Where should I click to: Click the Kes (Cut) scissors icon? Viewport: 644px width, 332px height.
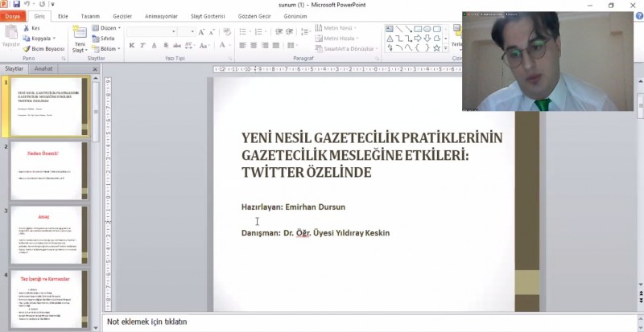[27, 28]
